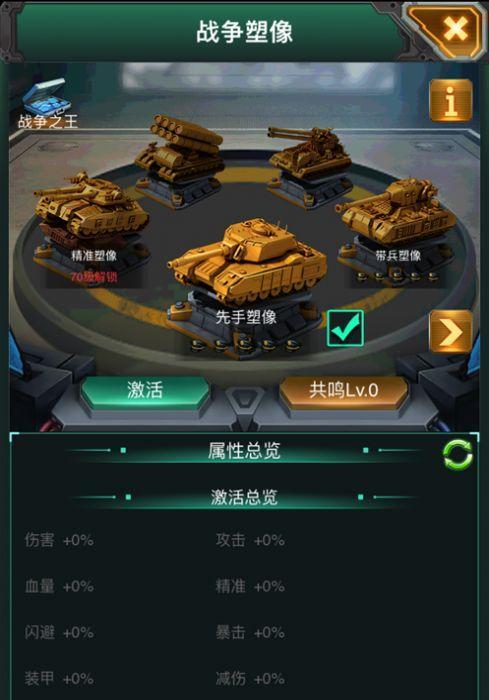Screen dimensions: 489x700
Task: Go to next statue with arrow
Action: tap(451, 331)
